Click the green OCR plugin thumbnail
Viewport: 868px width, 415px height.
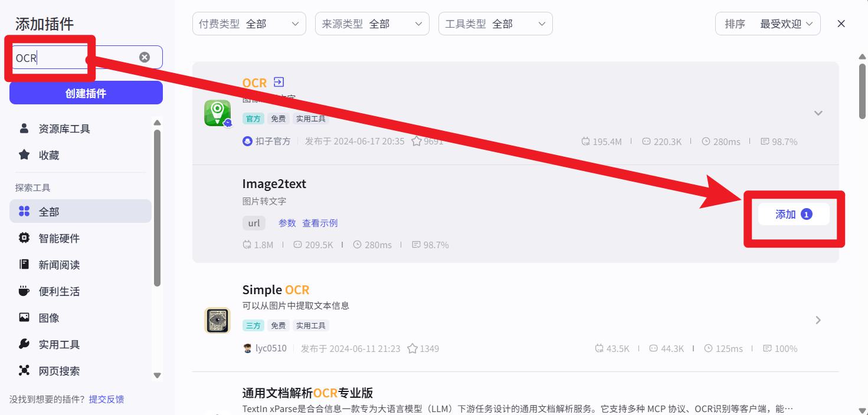click(218, 113)
